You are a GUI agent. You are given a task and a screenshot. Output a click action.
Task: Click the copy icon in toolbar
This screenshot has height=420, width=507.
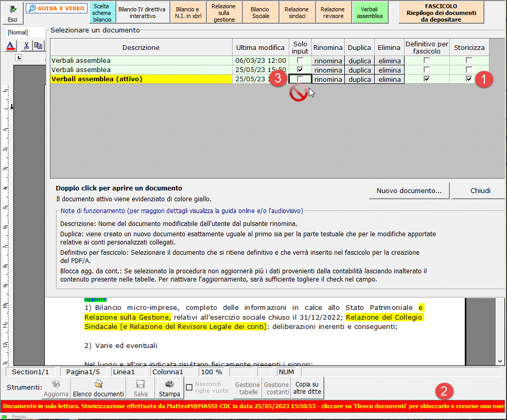point(39,46)
